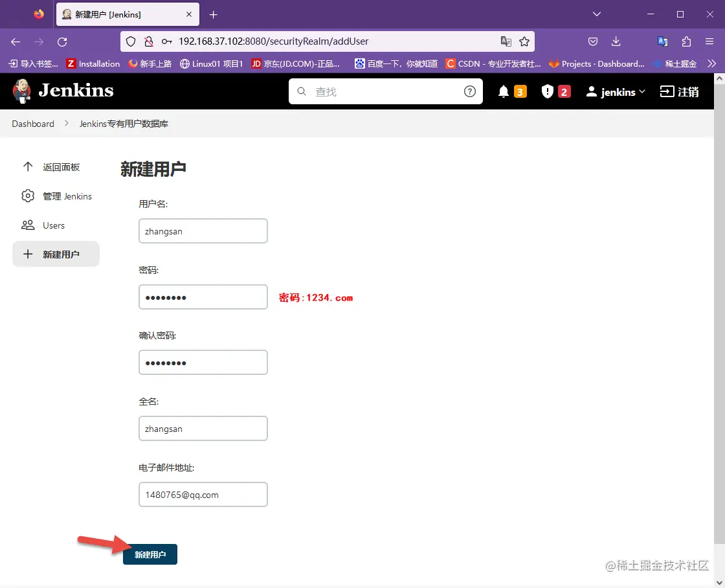Viewport: 725px width, 588px height.
Task: Open the 百度一下 bookmark
Action: point(396,64)
